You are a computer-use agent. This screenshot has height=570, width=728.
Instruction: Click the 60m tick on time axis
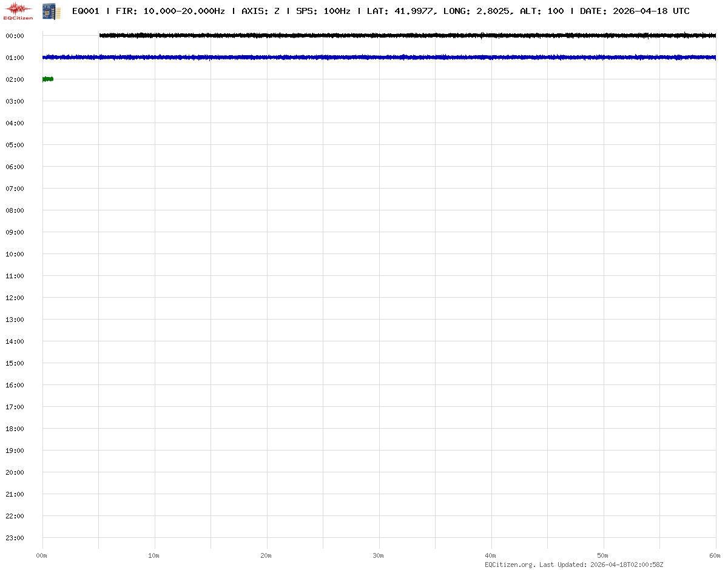coord(715,555)
